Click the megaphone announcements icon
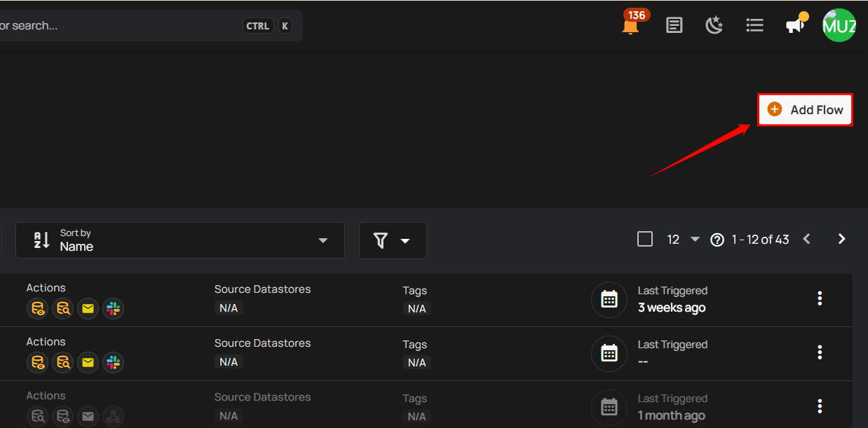 point(794,26)
